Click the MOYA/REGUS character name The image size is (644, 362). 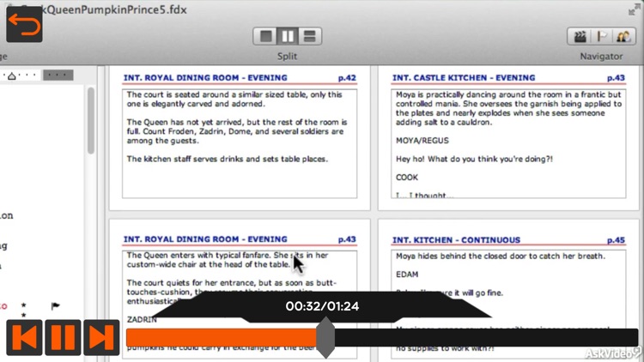[x=422, y=141]
